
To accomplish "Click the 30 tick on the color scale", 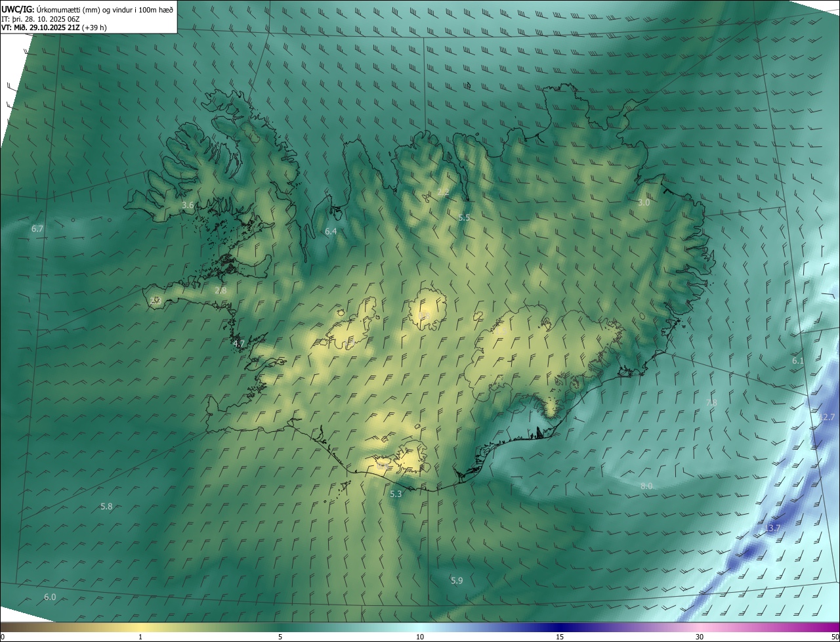I will tap(700, 637).
